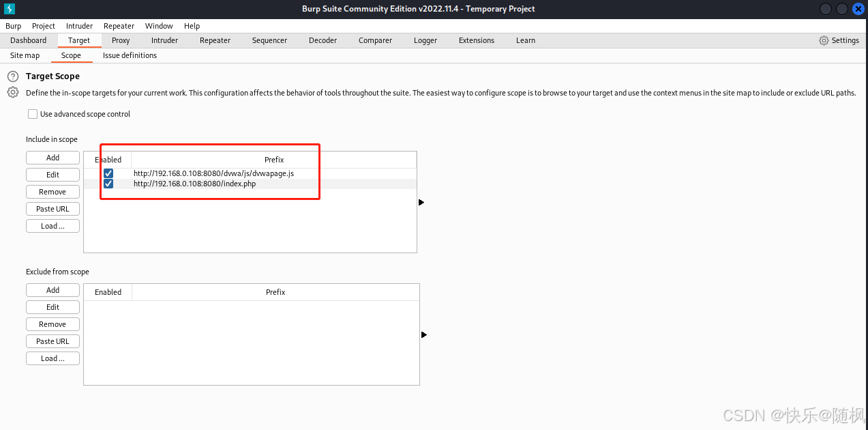
Task: Click Load under Exclude from scope
Action: click(x=53, y=358)
